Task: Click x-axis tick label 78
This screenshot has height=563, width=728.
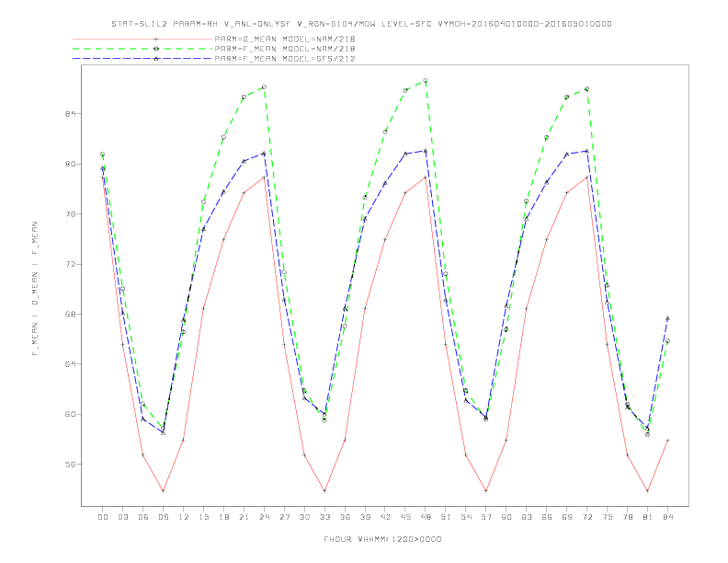Action: (627, 517)
